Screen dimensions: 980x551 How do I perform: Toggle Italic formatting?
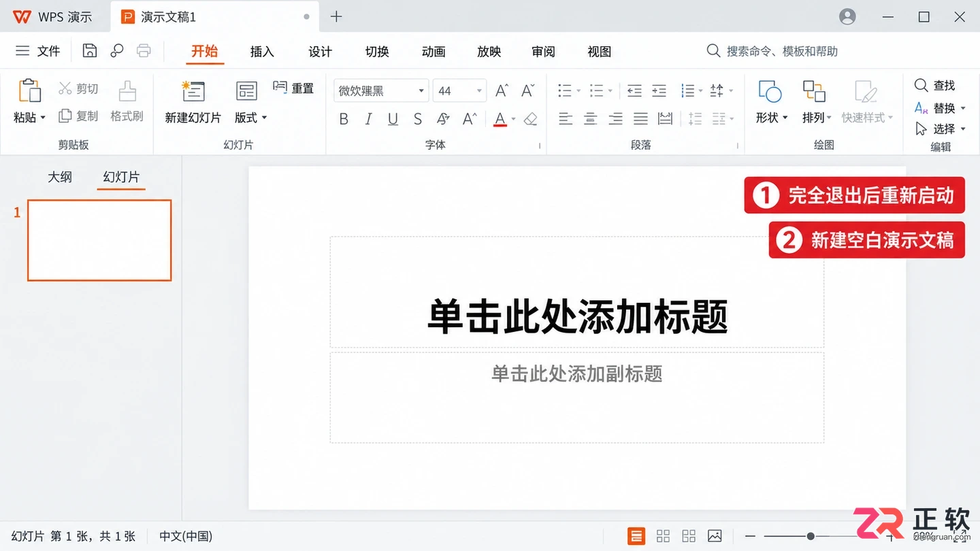pyautogui.click(x=368, y=119)
